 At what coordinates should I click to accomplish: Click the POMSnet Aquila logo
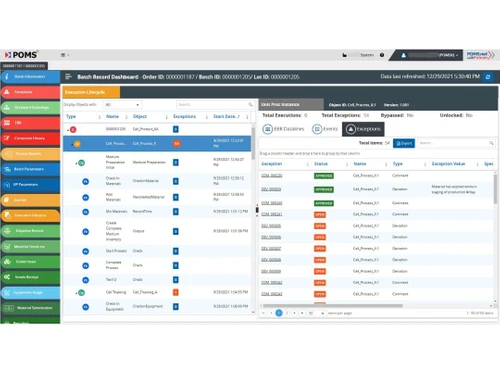point(480,55)
